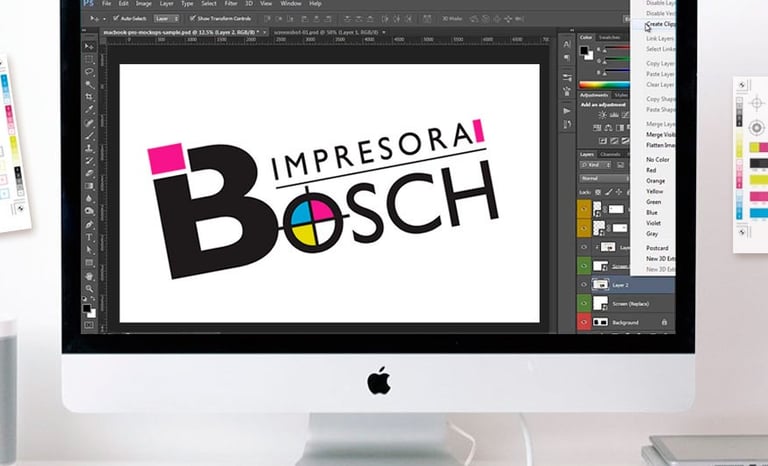Hide the Layer 2 layer eye

pyautogui.click(x=584, y=285)
